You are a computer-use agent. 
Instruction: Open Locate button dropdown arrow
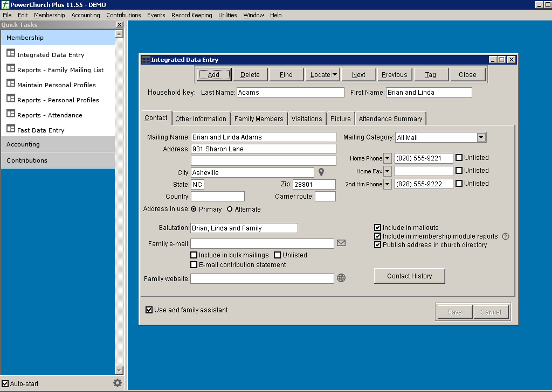pyautogui.click(x=335, y=74)
